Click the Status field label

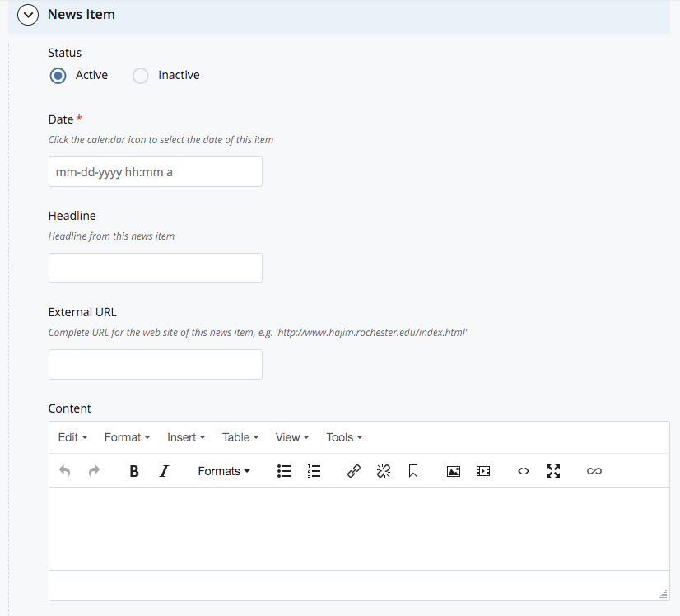(64, 53)
